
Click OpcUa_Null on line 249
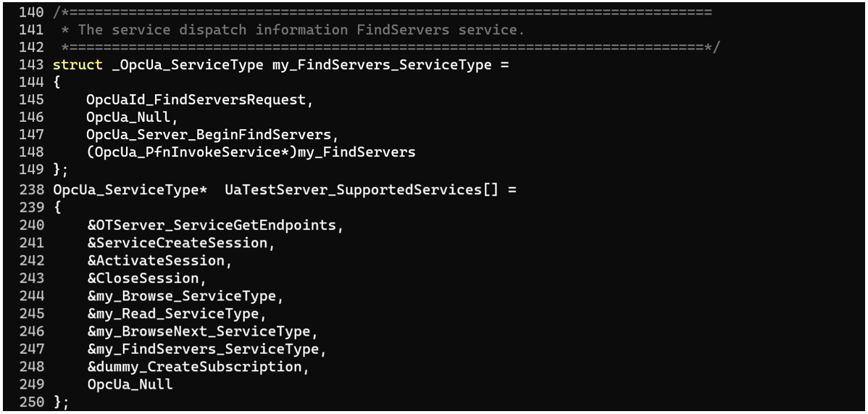point(130,384)
